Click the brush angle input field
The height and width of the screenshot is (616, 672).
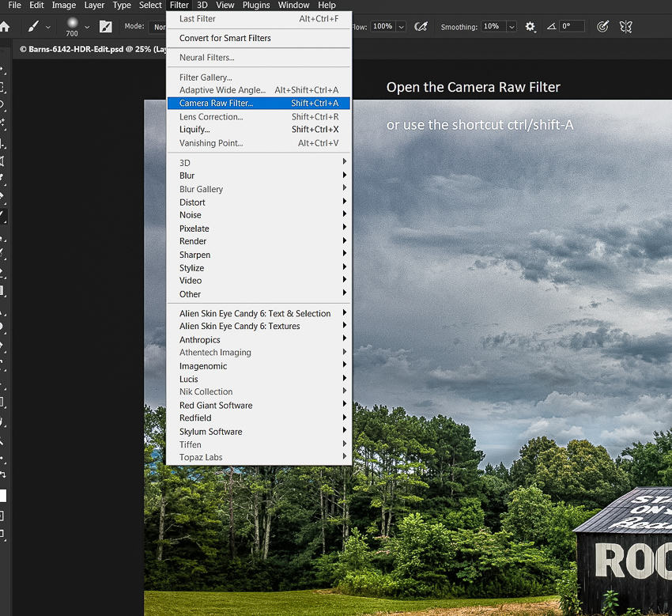572,27
